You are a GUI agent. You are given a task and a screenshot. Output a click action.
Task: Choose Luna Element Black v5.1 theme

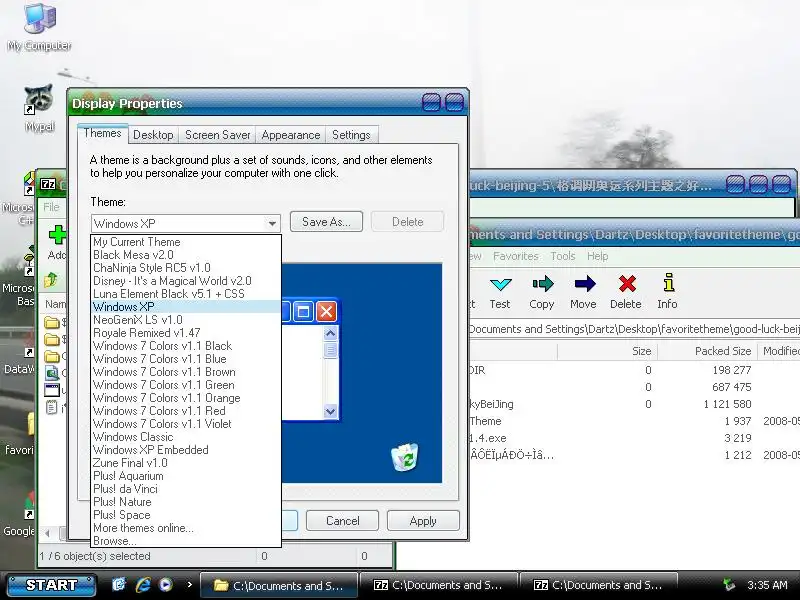click(186, 294)
